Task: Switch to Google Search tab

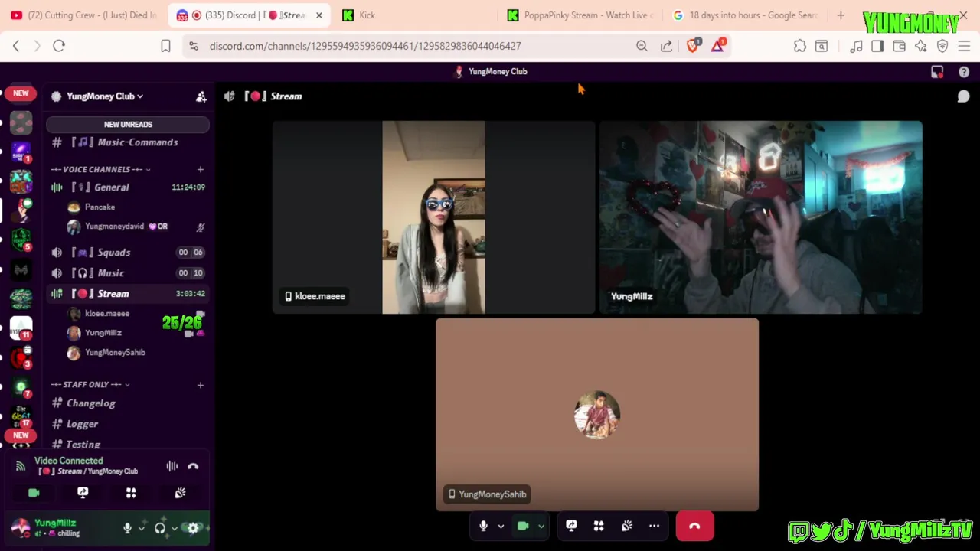Action: [746, 15]
